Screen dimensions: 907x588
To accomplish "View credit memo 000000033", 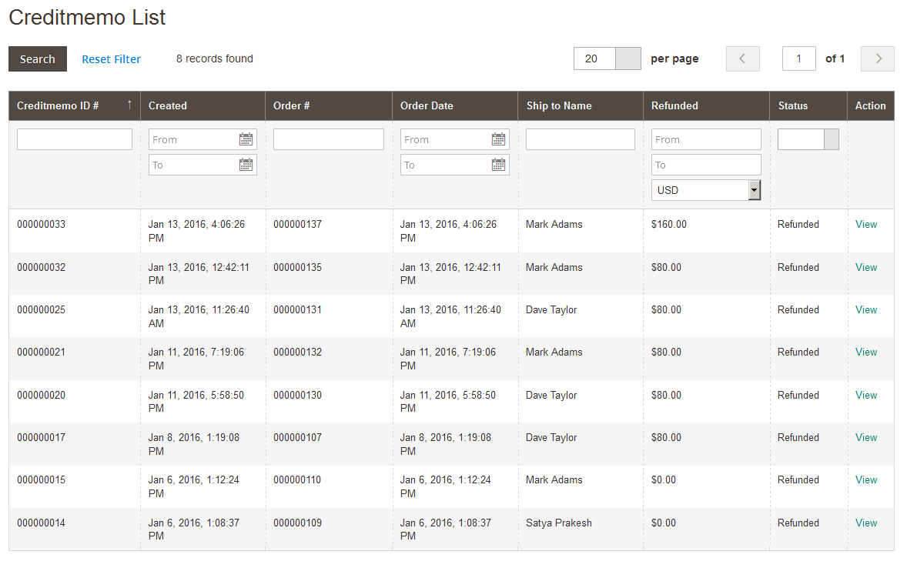I will [x=865, y=225].
